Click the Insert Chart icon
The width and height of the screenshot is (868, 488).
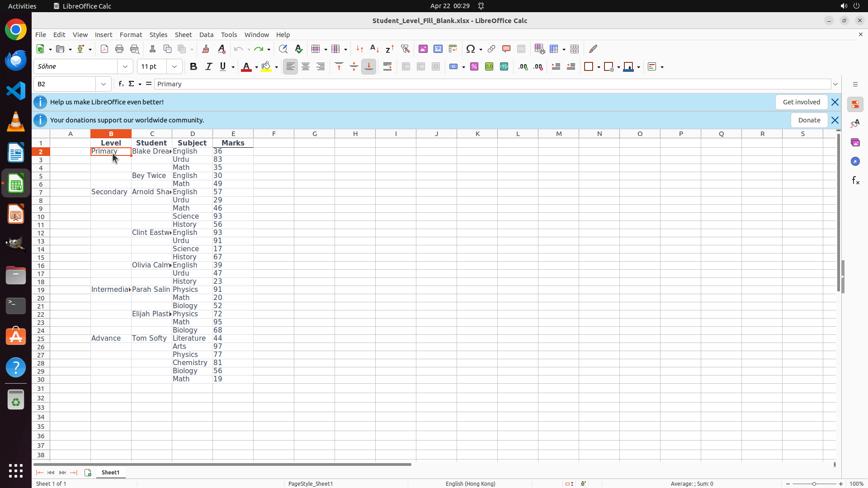click(438, 49)
